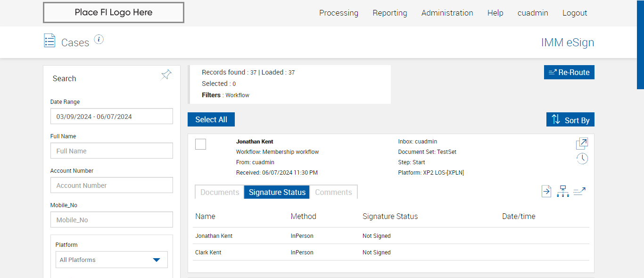Check the Jonathan Kent case checkbox
The height and width of the screenshot is (278, 644).
[200, 144]
